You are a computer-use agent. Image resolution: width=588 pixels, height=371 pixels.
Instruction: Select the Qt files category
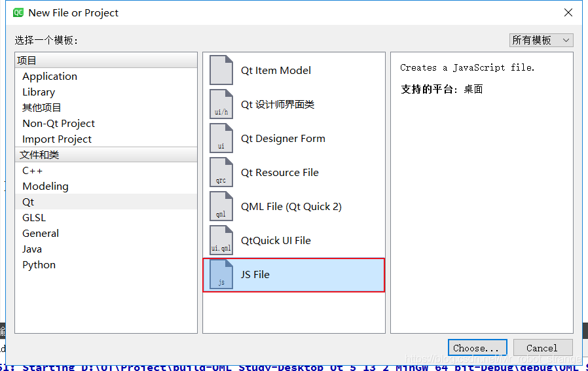pos(106,202)
